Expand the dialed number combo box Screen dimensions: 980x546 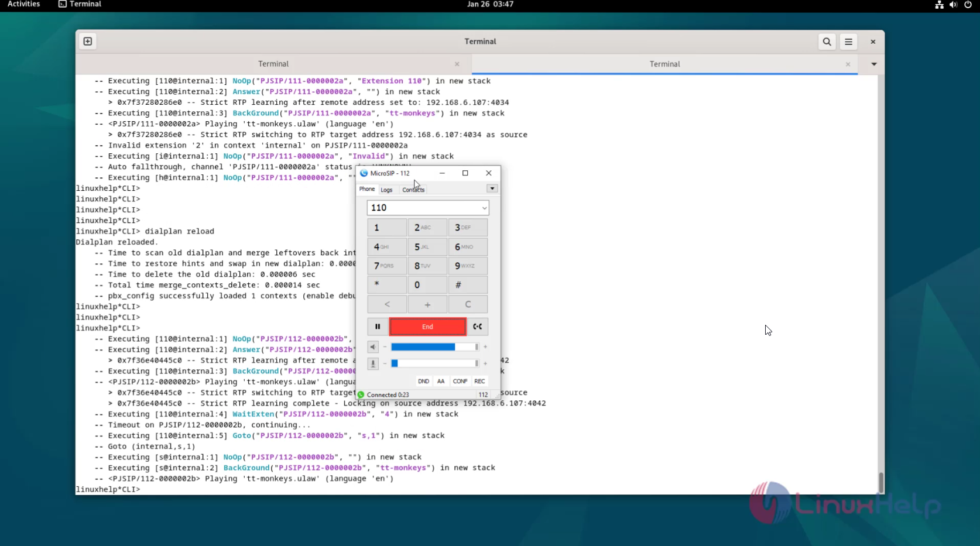pos(484,208)
